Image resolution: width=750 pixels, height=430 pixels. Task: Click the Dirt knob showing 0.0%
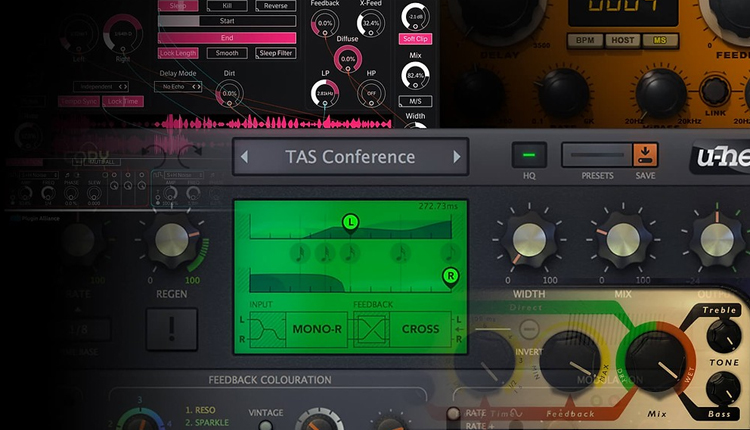[230, 94]
